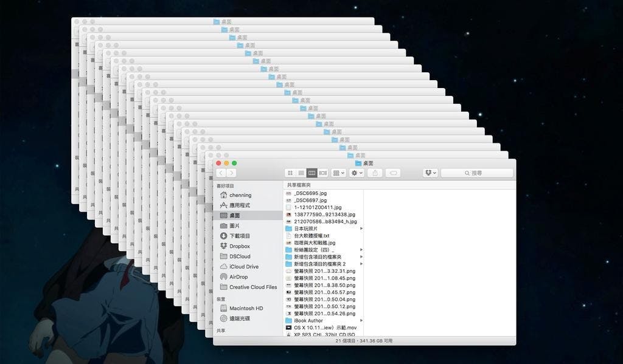Expand 粉絲團設定（四）_ folder arrow
Image resolution: width=623 pixels, height=364 pixels.
coord(361,250)
